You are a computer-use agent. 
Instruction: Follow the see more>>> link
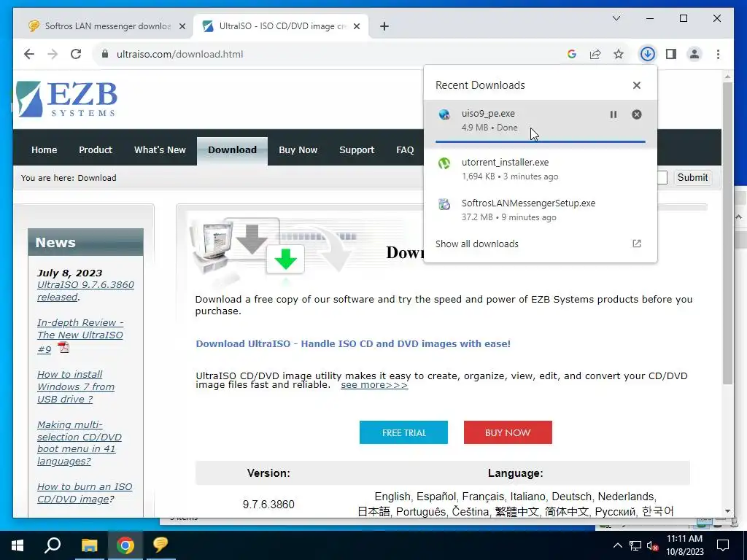pyautogui.click(x=374, y=385)
